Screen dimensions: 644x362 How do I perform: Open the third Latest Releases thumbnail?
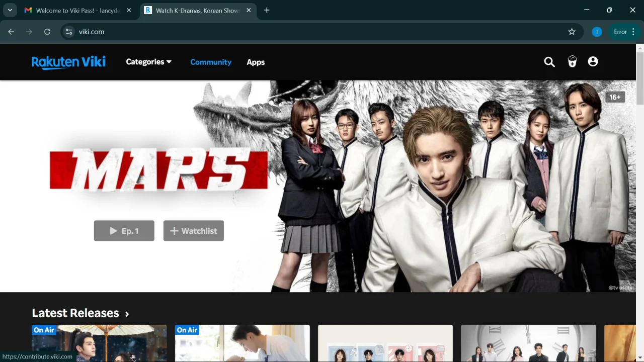tap(385, 343)
